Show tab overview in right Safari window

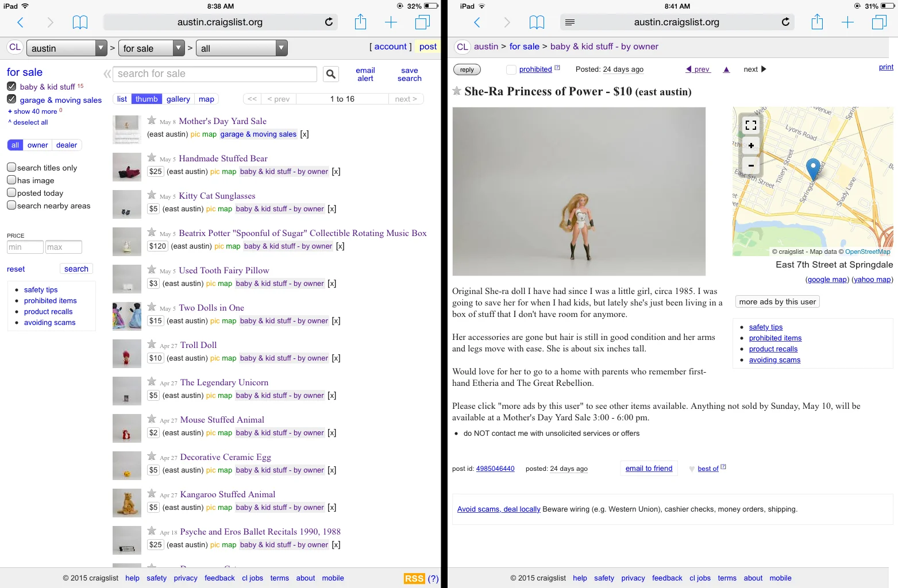click(879, 22)
